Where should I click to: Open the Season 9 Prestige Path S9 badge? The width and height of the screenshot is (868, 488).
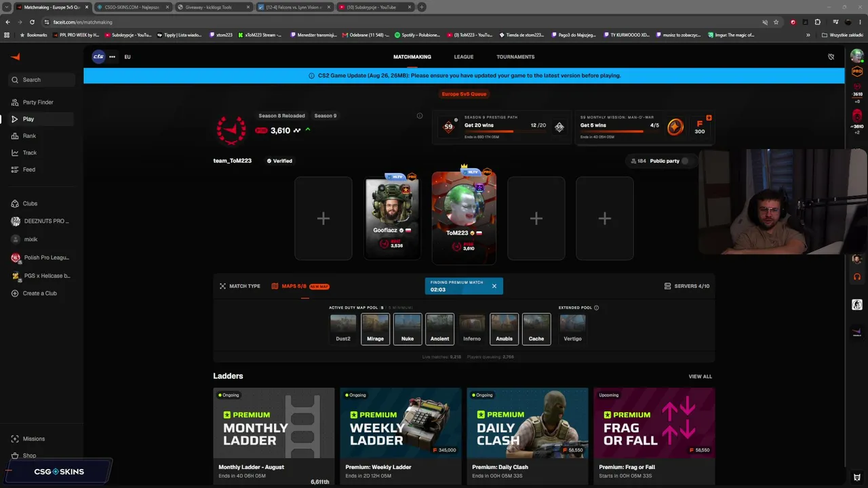[448, 127]
